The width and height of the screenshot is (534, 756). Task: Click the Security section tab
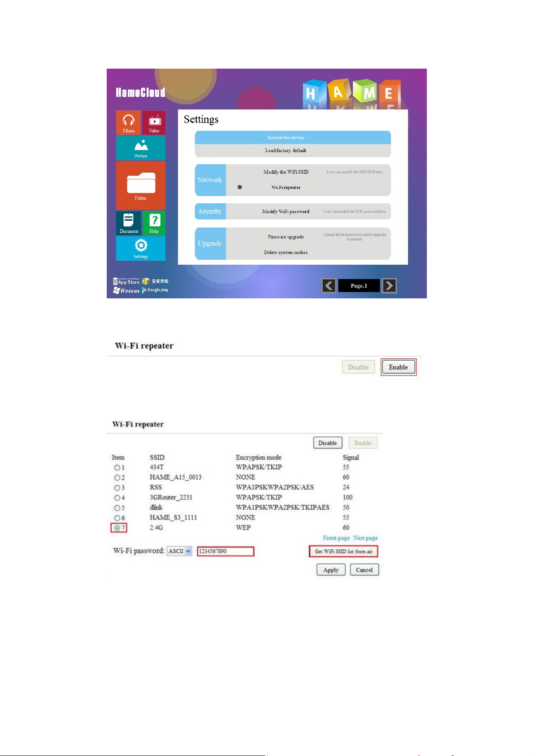[210, 211]
